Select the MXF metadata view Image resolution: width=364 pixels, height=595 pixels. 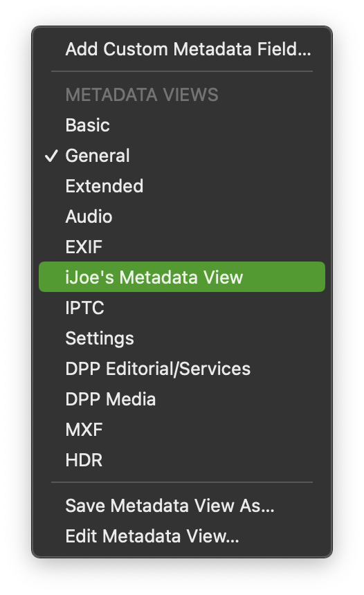[182, 430]
